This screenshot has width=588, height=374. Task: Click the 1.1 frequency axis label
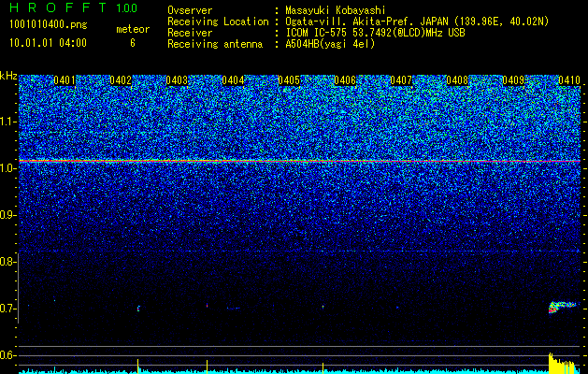coord(7,122)
